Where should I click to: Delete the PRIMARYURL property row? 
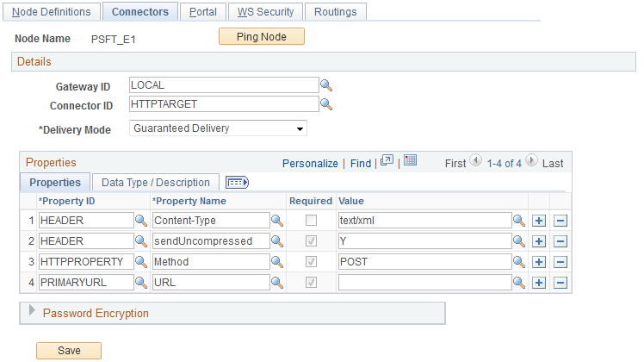560,283
